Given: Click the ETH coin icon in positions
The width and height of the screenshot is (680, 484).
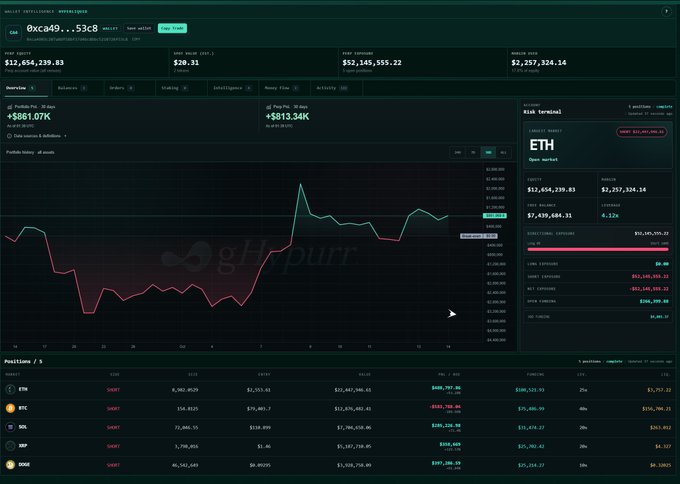Looking at the screenshot, I should pyautogui.click(x=10, y=389).
